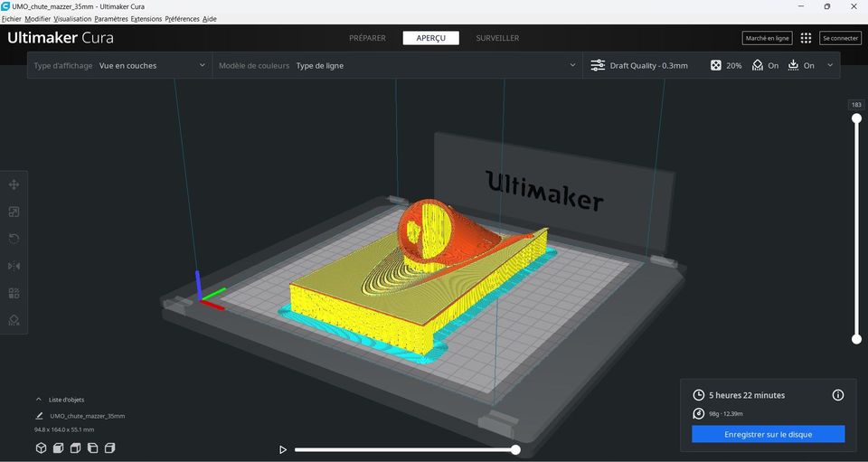Select the Move tool in left toolbar
The image size is (868, 462).
click(x=14, y=184)
